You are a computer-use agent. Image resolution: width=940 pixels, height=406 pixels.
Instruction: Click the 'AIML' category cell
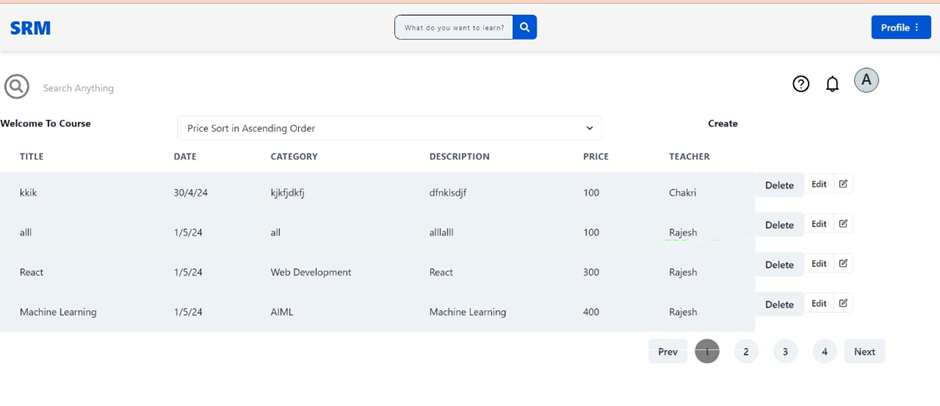tap(282, 312)
